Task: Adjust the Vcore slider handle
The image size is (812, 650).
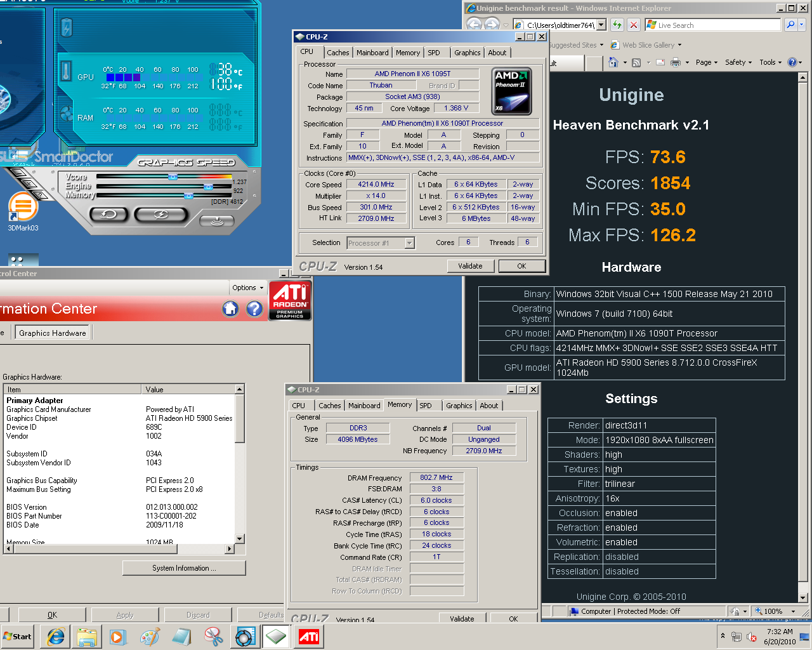Action: [x=173, y=177]
